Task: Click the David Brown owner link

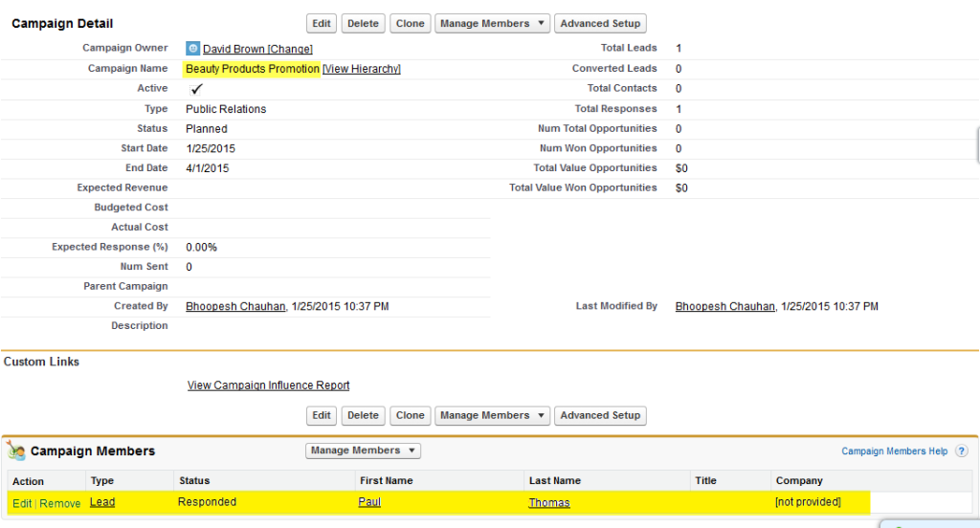Action: [234, 49]
